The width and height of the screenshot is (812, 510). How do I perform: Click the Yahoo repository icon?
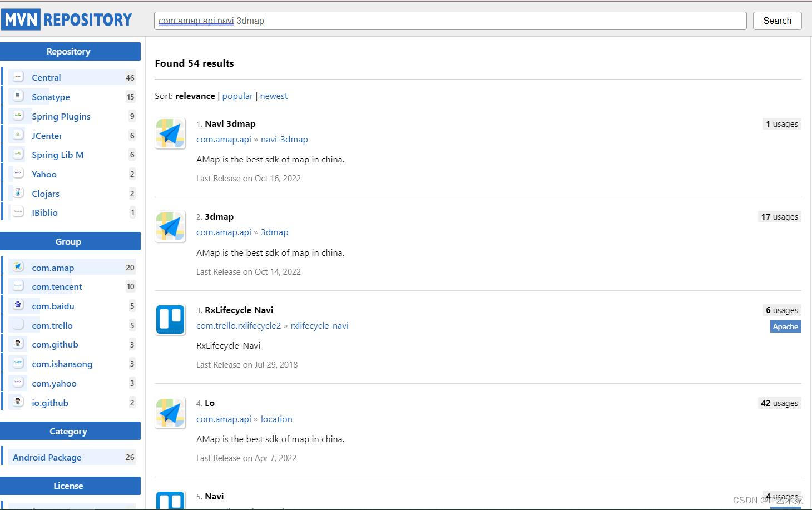pyautogui.click(x=18, y=174)
